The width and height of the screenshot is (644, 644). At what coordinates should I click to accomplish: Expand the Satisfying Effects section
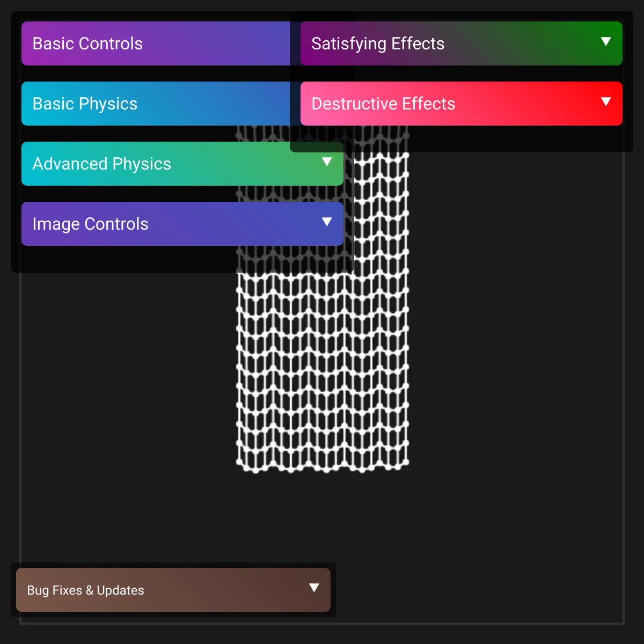coord(462,43)
